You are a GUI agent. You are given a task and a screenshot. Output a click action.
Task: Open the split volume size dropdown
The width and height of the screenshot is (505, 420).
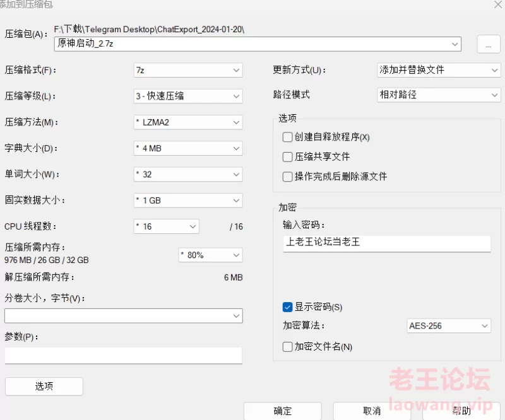(x=123, y=316)
